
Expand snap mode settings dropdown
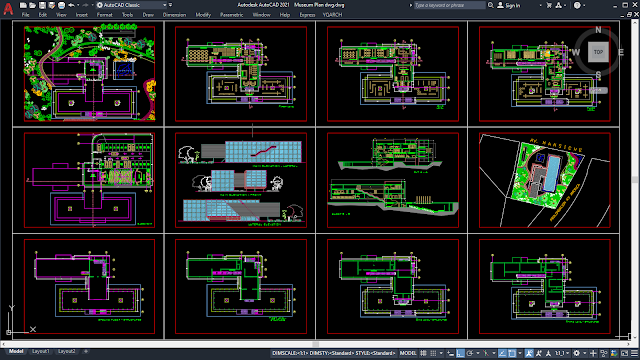tap(441, 353)
